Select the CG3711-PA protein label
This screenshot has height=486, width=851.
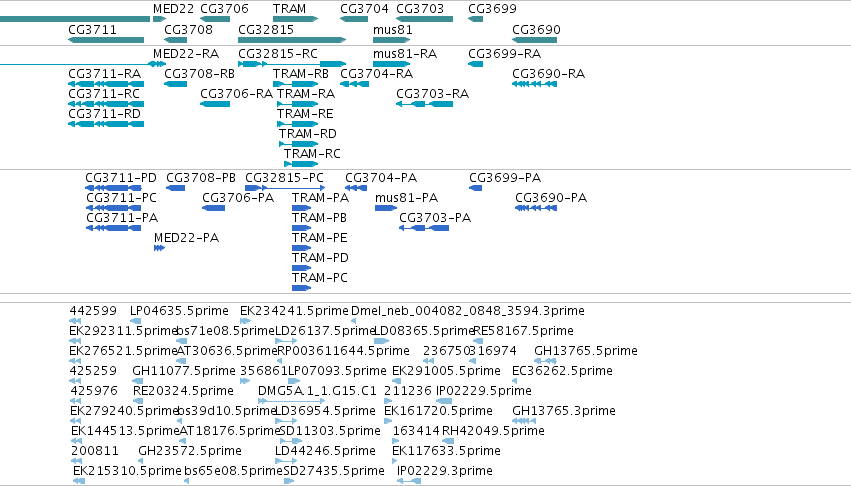click(122, 218)
